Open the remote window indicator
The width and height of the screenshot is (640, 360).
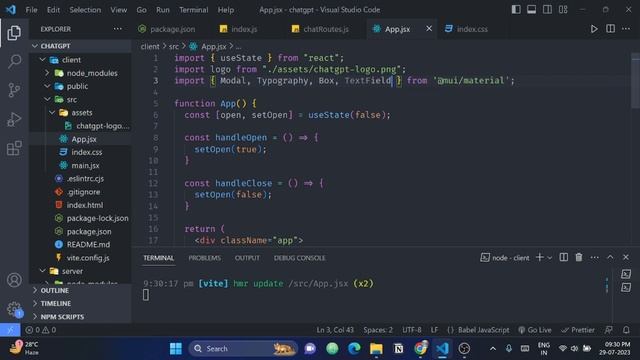point(10,330)
